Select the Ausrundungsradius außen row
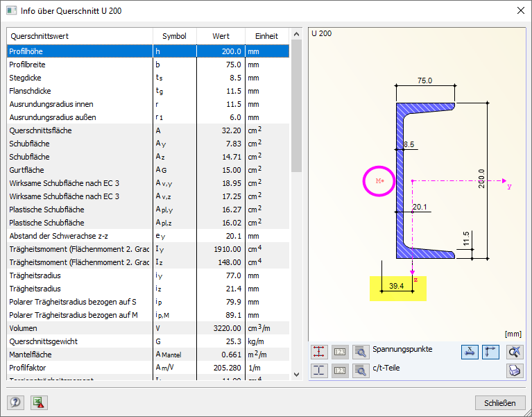This screenshot has height=417, width=532. [148, 117]
